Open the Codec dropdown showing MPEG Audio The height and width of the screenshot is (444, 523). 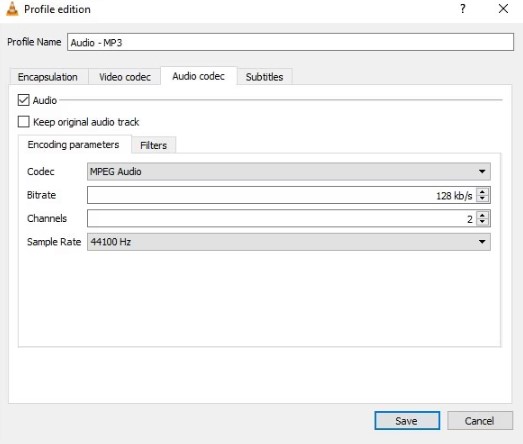(289, 171)
